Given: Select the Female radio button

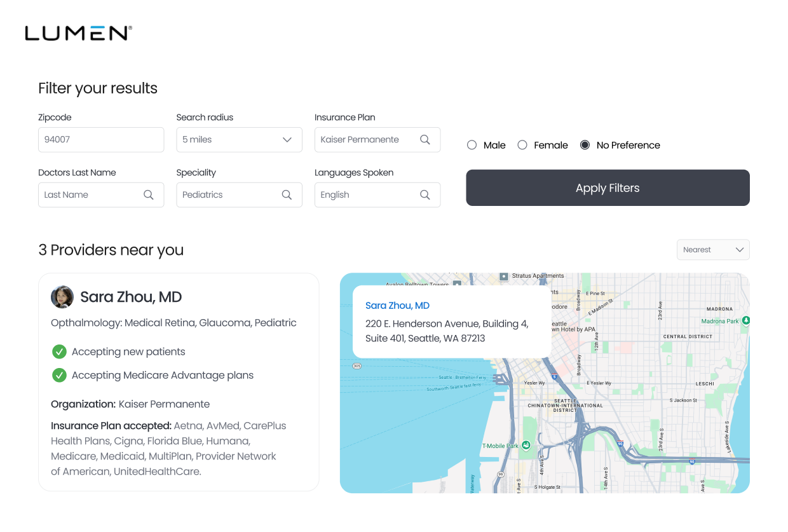Looking at the screenshot, I should 522,145.
